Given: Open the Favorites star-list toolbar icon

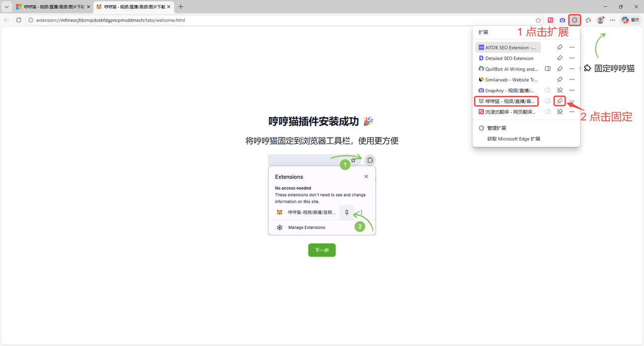Looking at the screenshot, I should point(588,20).
